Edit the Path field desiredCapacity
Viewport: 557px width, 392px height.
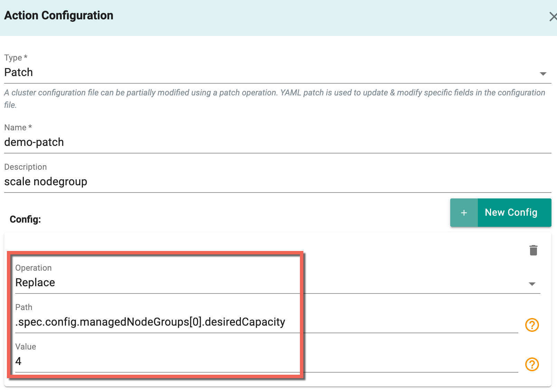pyautogui.click(x=266, y=322)
